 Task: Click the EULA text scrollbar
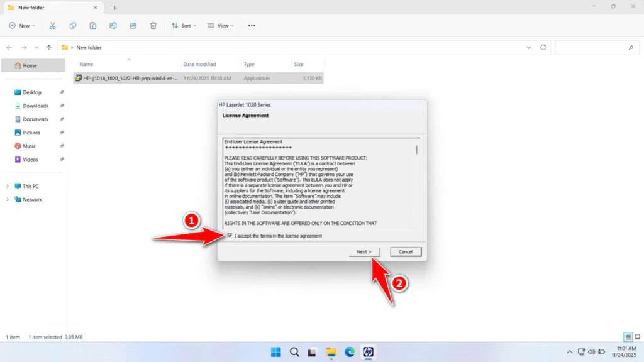(416, 149)
